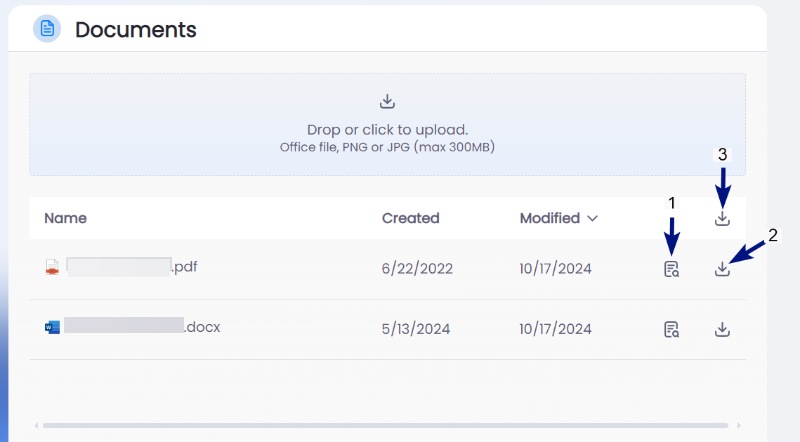
Task: Click the Documents header icon
Action: coord(47,29)
